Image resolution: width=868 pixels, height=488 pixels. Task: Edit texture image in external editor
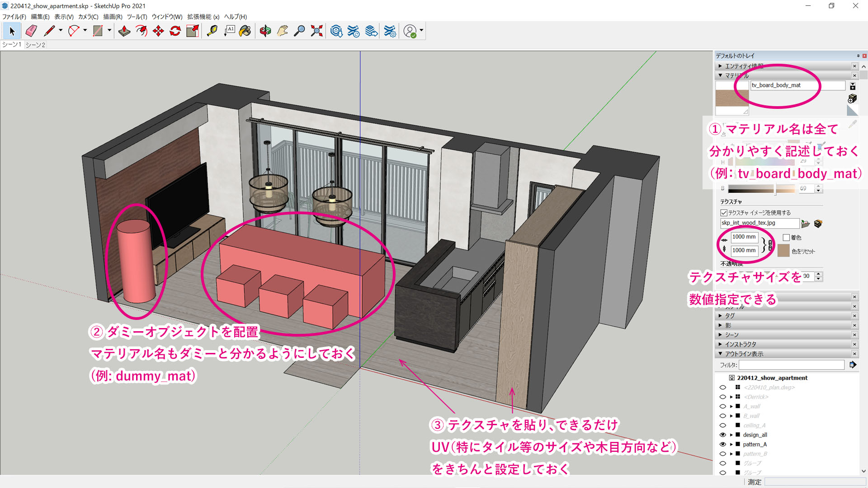click(818, 224)
